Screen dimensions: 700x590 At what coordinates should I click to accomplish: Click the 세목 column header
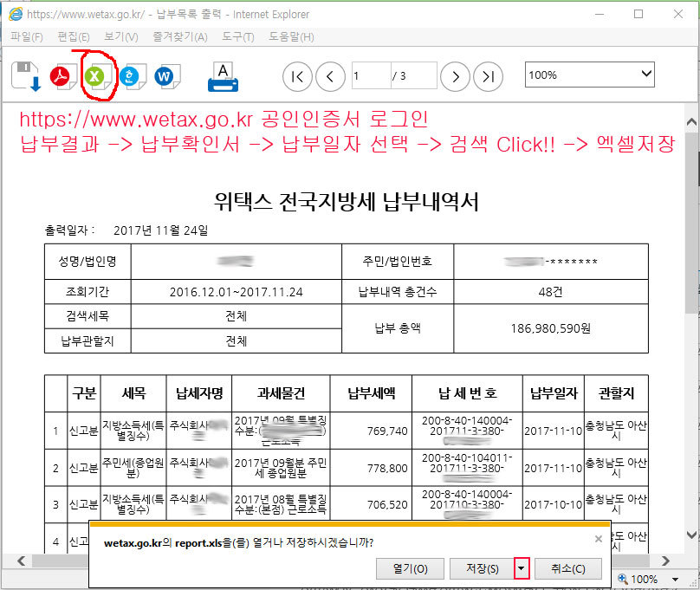click(x=133, y=393)
